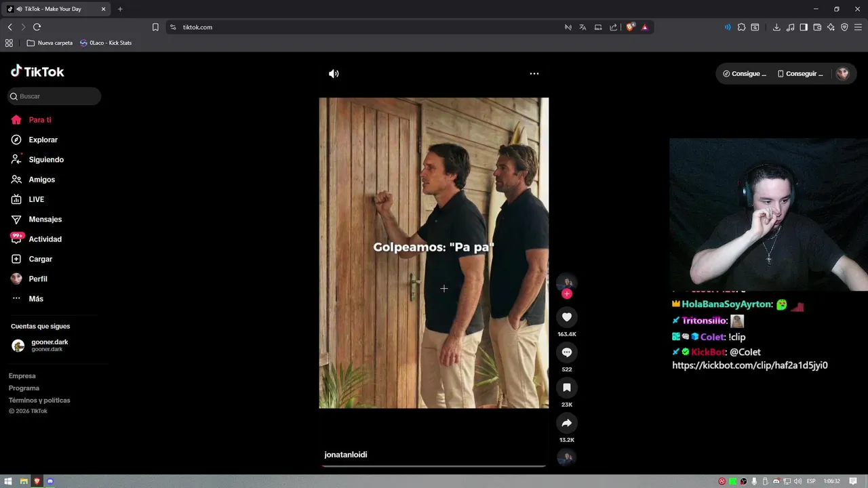This screenshot has height=488, width=868.
Task: Click the ESP language indicator in tray
Action: pos(811,481)
